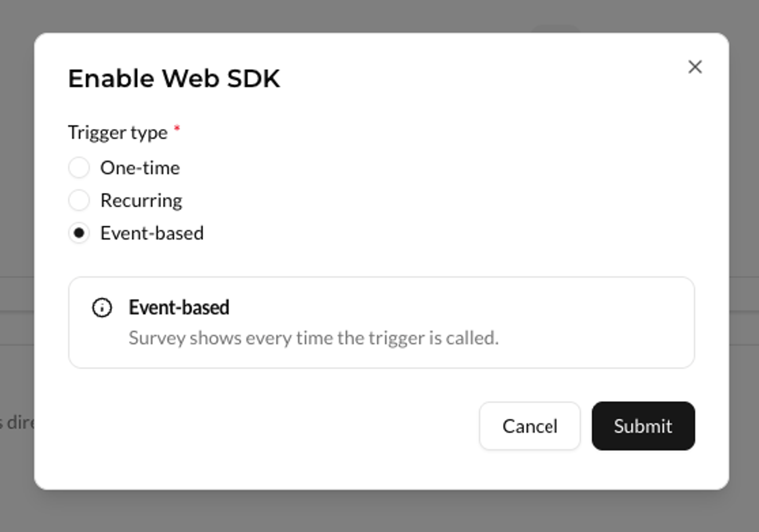759x532 pixels.
Task: Click the Recurring option label text
Action: [141, 200]
